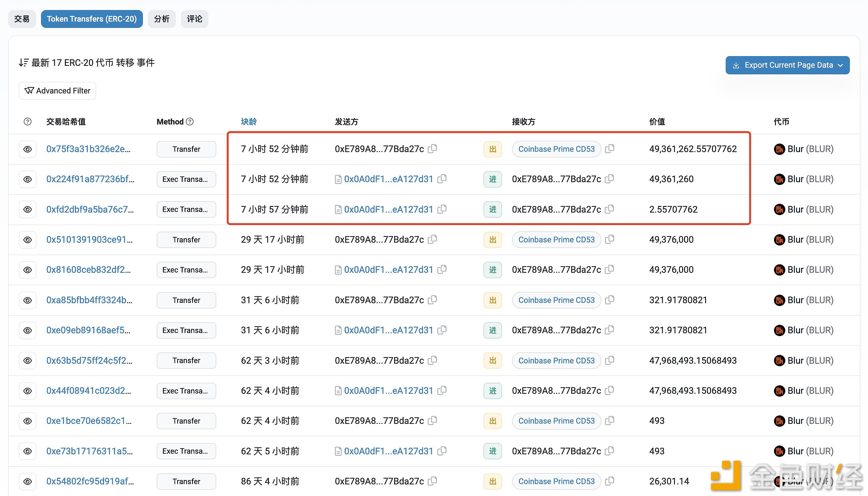
Task: Click the sort icon beside 最新 17 ERC-20
Action: tap(24, 63)
